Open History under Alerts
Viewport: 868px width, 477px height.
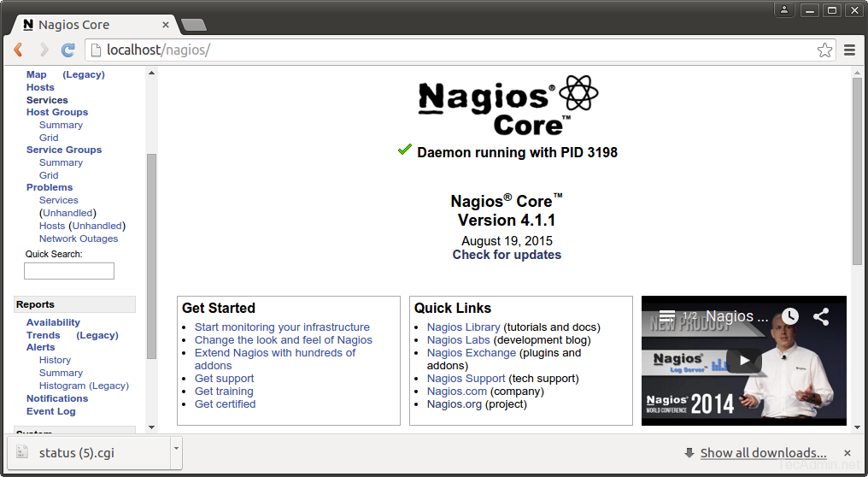pyautogui.click(x=55, y=360)
